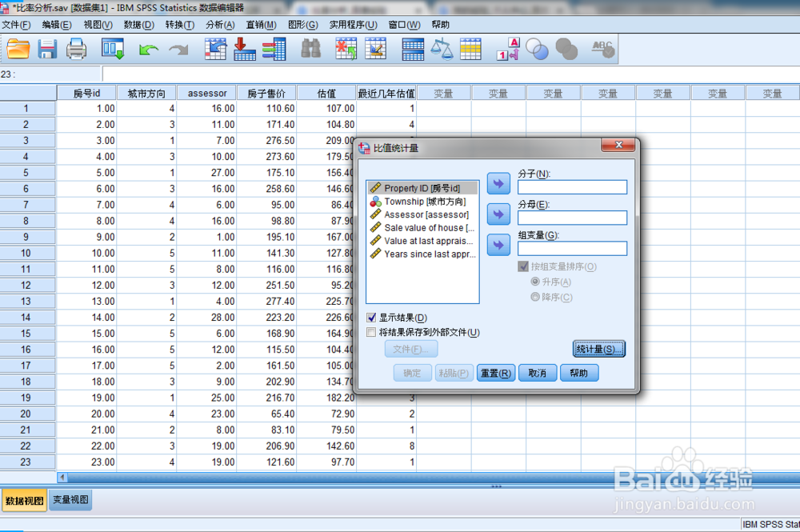Image resolution: width=800 pixels, height=532 pixels.
Task: Open Find with the binoculars icon
Action: [x=310, y=50]
